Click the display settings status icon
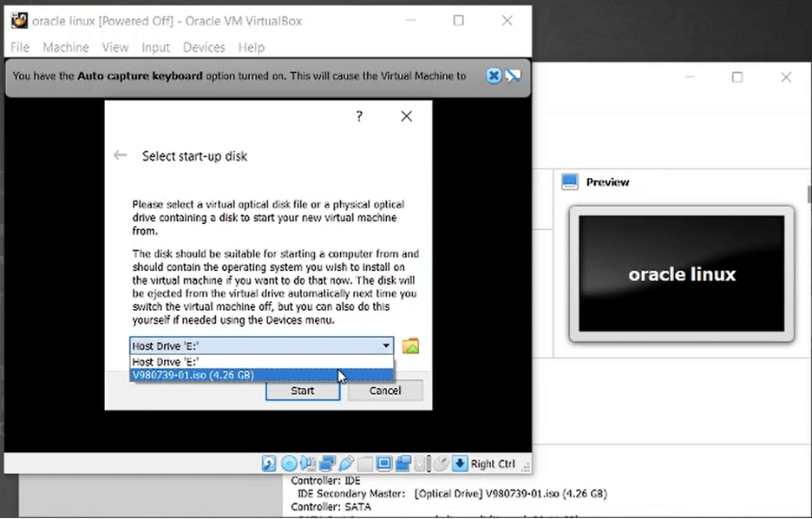Viewport: 812px width, 519px height. (x=384, y=464)
